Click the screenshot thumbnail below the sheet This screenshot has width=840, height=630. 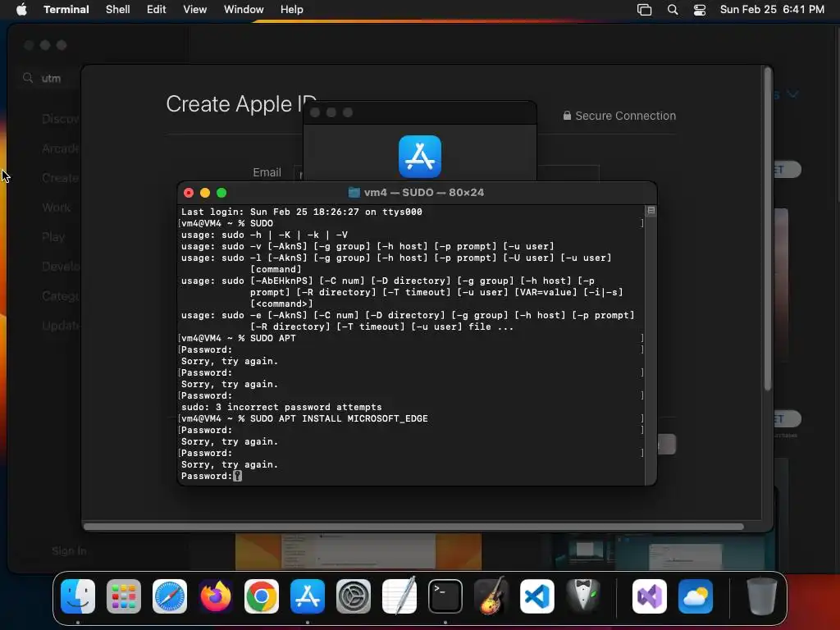358,551
